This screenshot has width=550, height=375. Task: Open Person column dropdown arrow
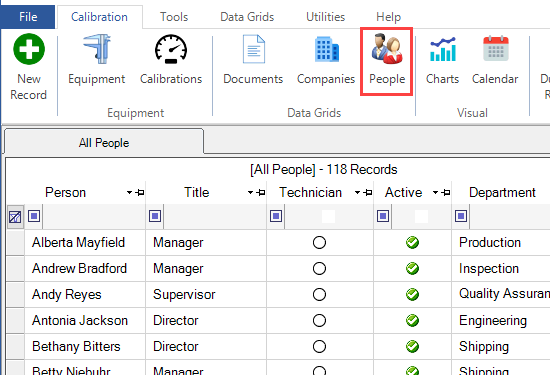point(129,192)
